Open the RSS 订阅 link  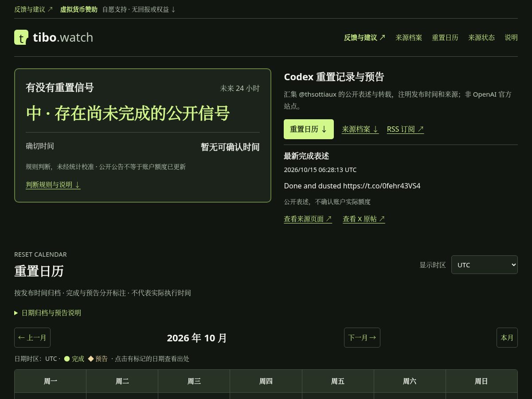pyautogui.click(x=406, y=129)
